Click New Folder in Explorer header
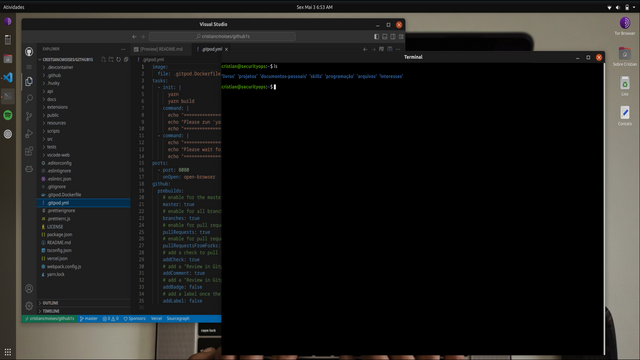 pos(111,60)
